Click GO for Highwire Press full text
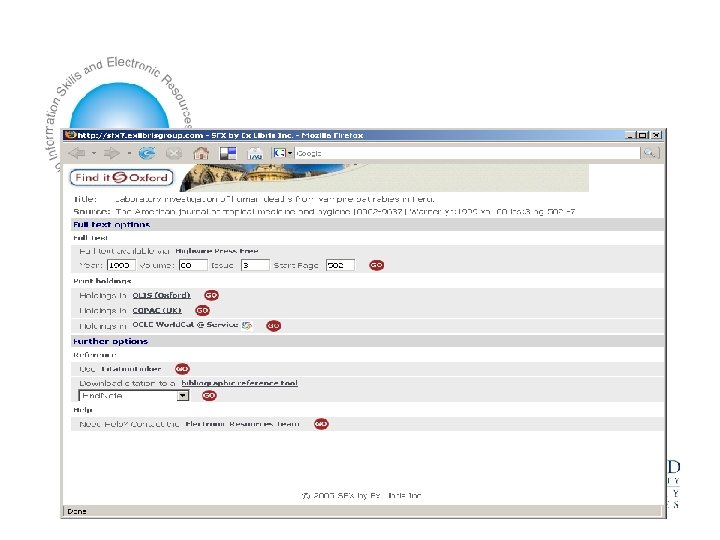Image resolution: width=720 pixels, height=540 pixels. pyautogui.click(x=377, y=265)
